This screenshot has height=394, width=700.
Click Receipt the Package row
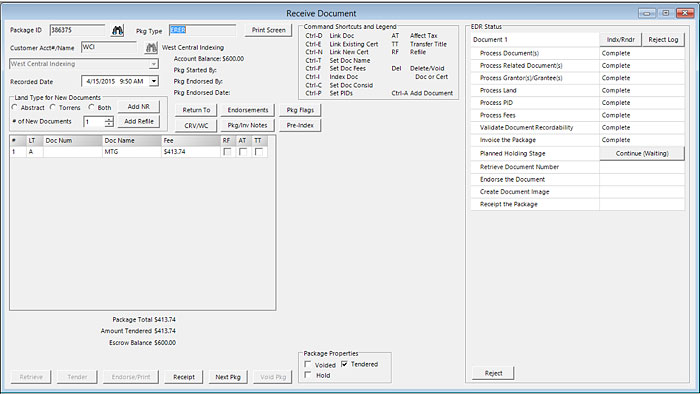coord(577,204)
